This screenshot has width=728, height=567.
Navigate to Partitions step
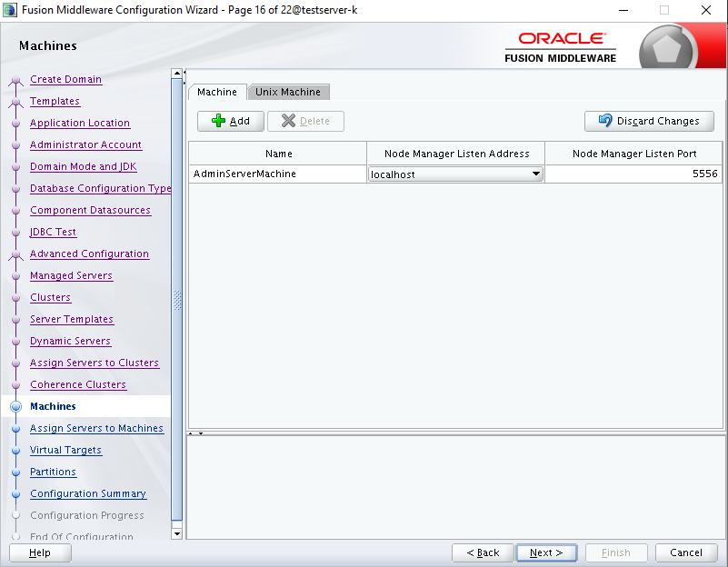click(x=53, y=472)
